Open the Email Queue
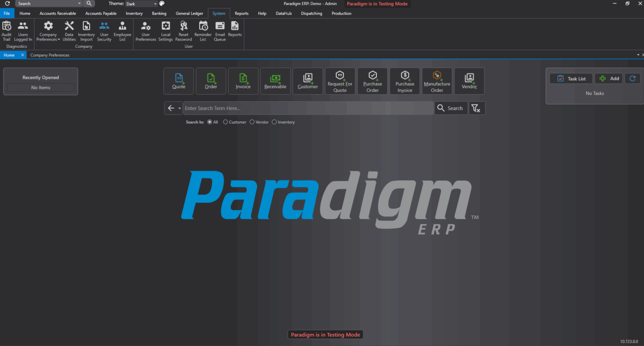The width and height of the screenshot is (644, 346). click(220, 31)
